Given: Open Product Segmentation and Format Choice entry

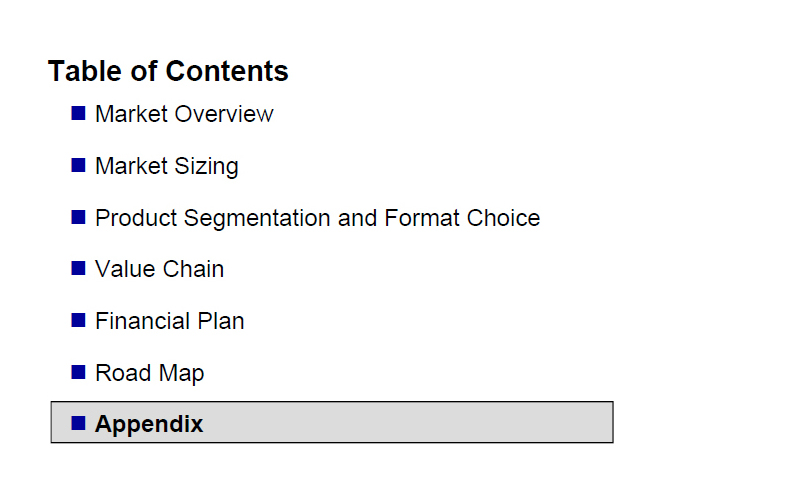Looking at the screenshot, I should click(317, 218).
